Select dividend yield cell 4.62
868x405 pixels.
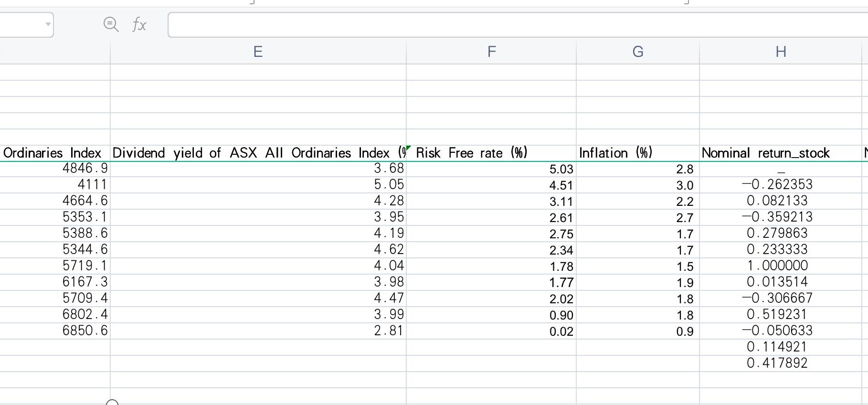click(x=258, y=250)
